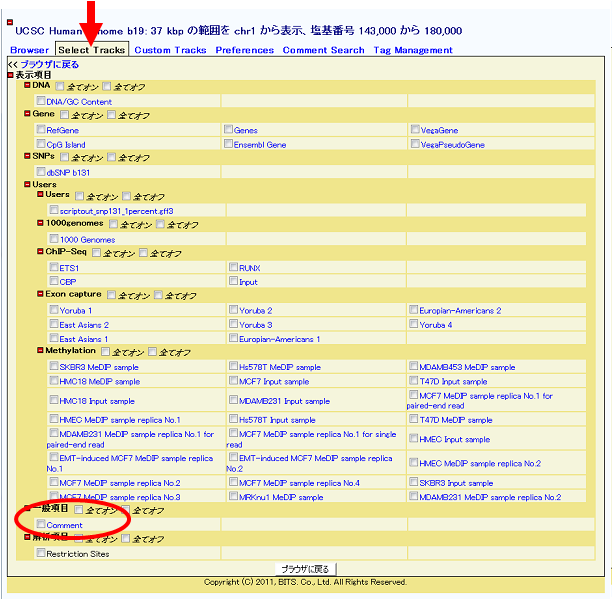Check 全てオフ for the Gene section
The width and height of the screenshot is (612, 600).
click(x=111, y=114)
